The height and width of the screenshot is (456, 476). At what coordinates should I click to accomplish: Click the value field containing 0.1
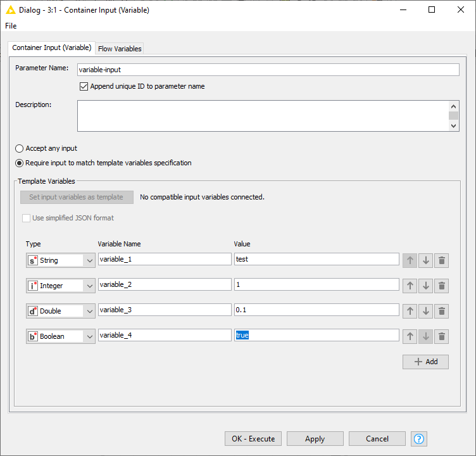click(316, 310)
